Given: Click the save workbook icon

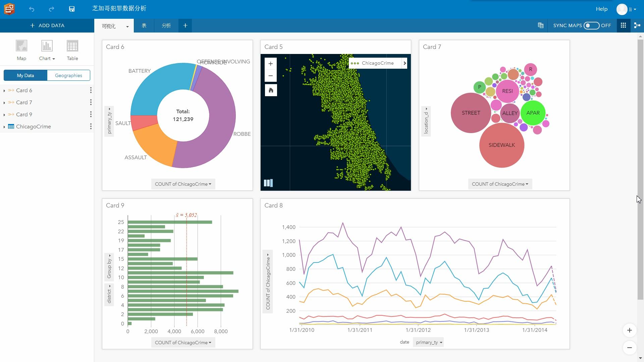Looking at the screenshot, I should pos(72,9).
